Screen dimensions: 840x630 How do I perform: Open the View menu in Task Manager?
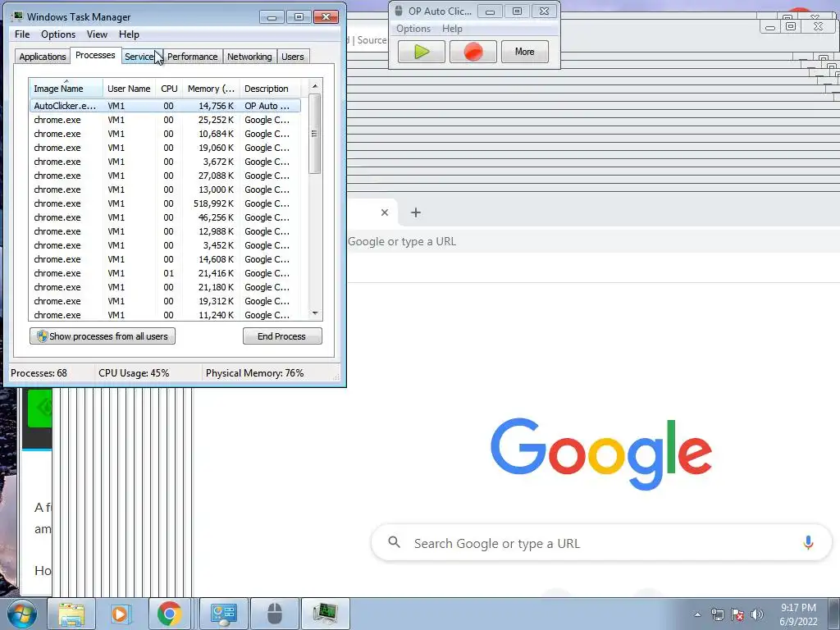pos(97,34)
